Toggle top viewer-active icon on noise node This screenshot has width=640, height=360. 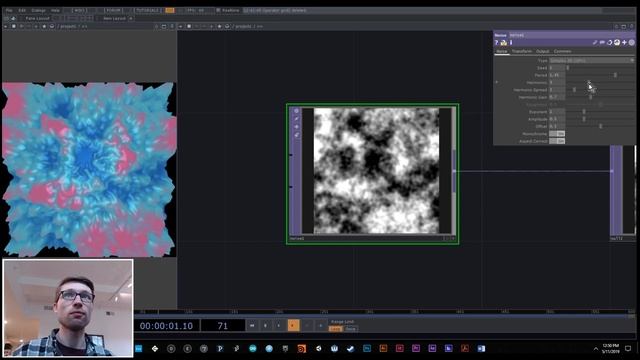coord(297,111)
